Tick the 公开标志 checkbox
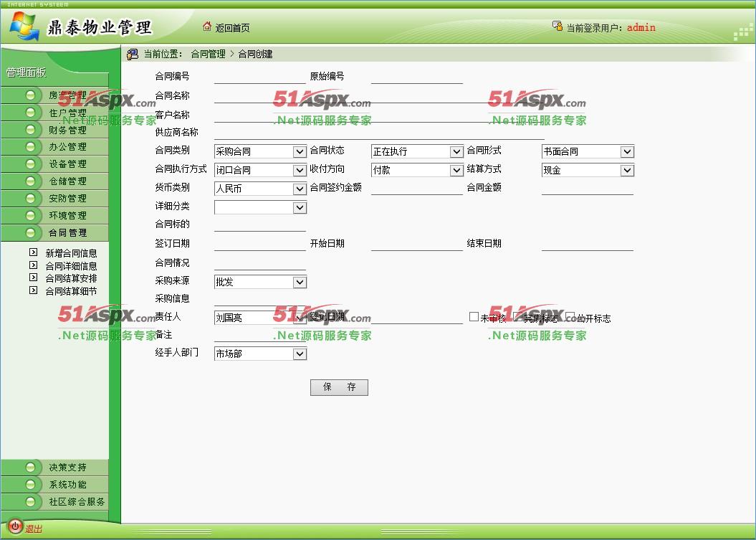The height and width of the screenshot is (540, 756). point(570,316)
